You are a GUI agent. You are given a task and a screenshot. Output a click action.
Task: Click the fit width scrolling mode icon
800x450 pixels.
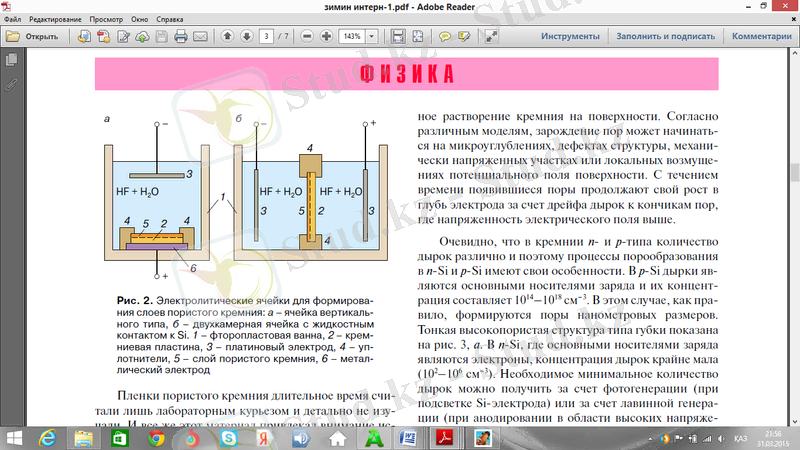(398, 36)
